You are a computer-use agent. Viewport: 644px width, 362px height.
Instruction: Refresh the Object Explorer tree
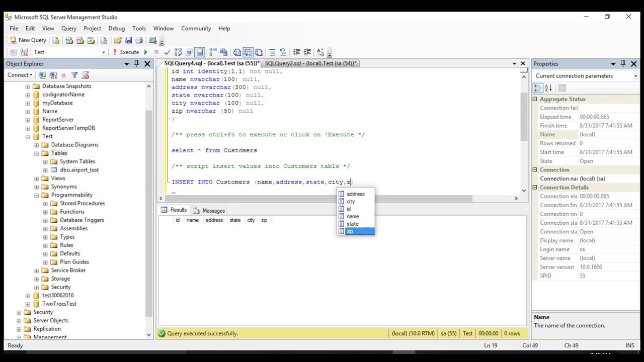point(85,75)
